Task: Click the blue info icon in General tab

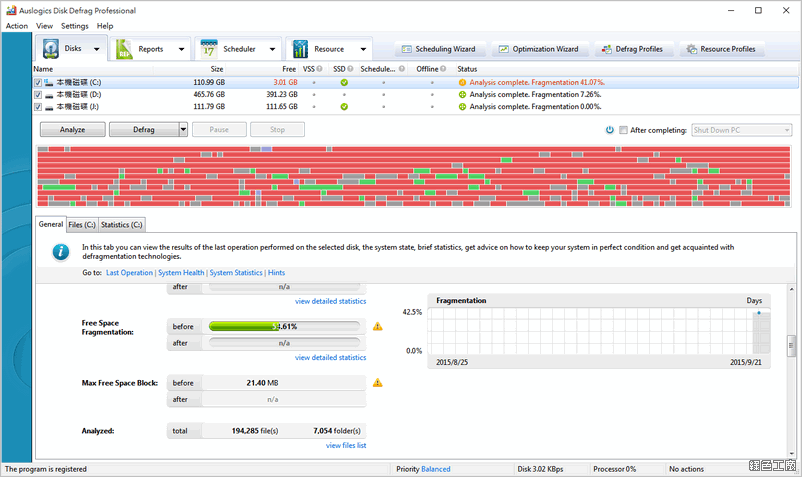Action: [61, 252]
